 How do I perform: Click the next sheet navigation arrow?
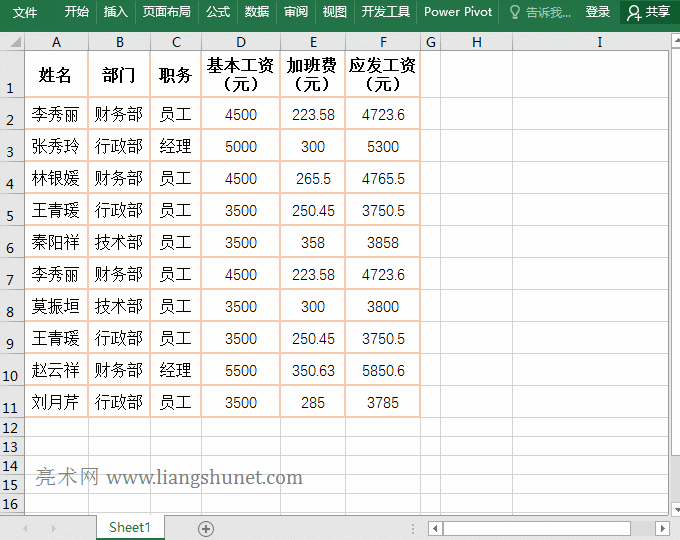click(53, 528)
